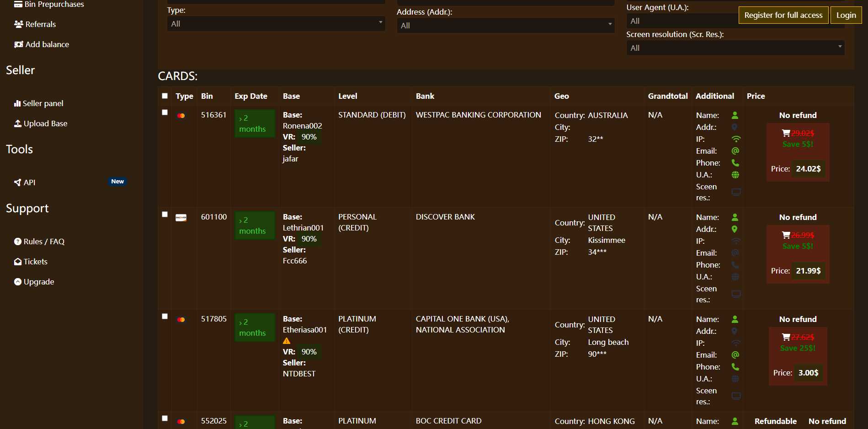Click Register for full access button
The width and height of the screenshot is (868, 429).
[x=783, y=15]
